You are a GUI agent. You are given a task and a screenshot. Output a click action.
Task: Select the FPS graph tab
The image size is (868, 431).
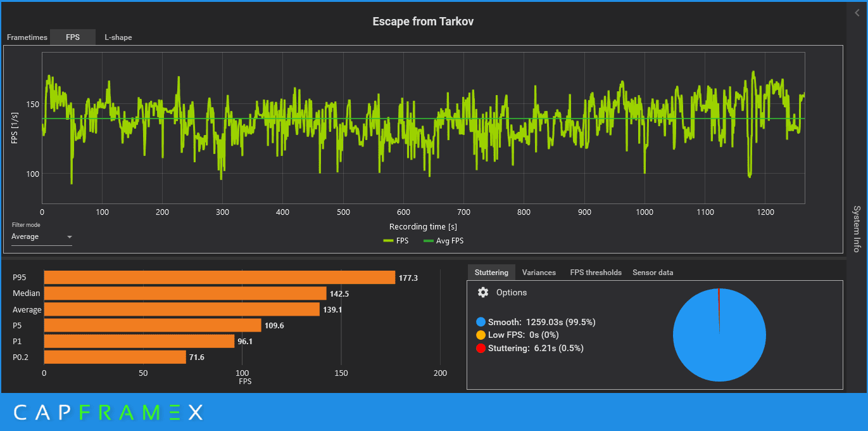(x=73, y=37)
